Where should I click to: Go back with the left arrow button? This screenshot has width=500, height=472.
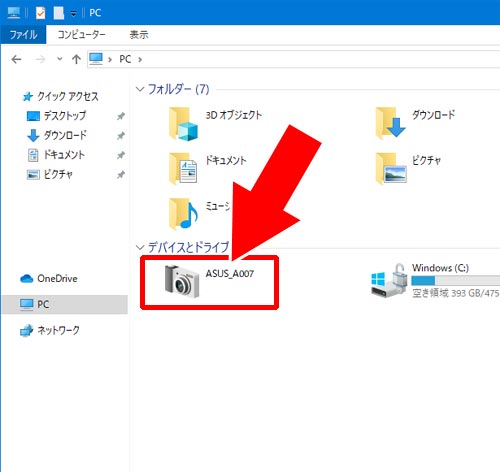pyautogui.click(x=16, y=59)
